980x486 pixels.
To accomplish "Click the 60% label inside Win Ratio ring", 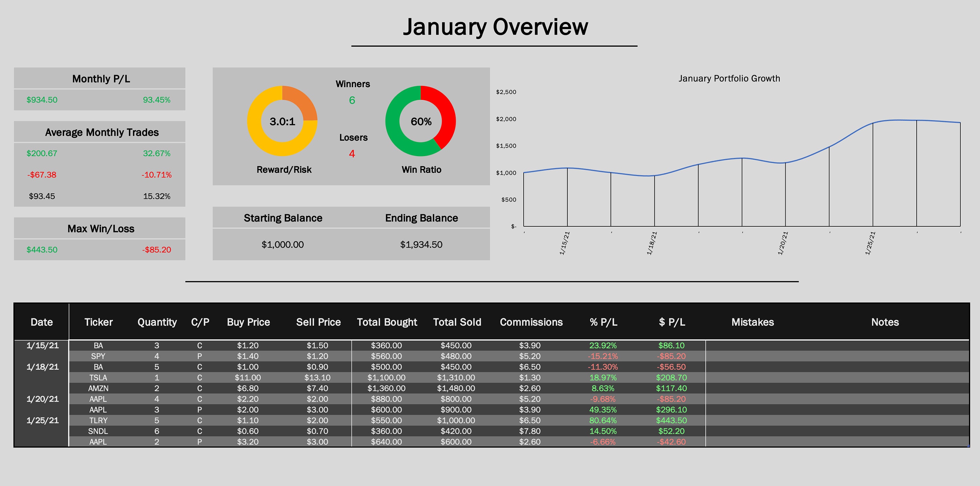I will point(420,122).
